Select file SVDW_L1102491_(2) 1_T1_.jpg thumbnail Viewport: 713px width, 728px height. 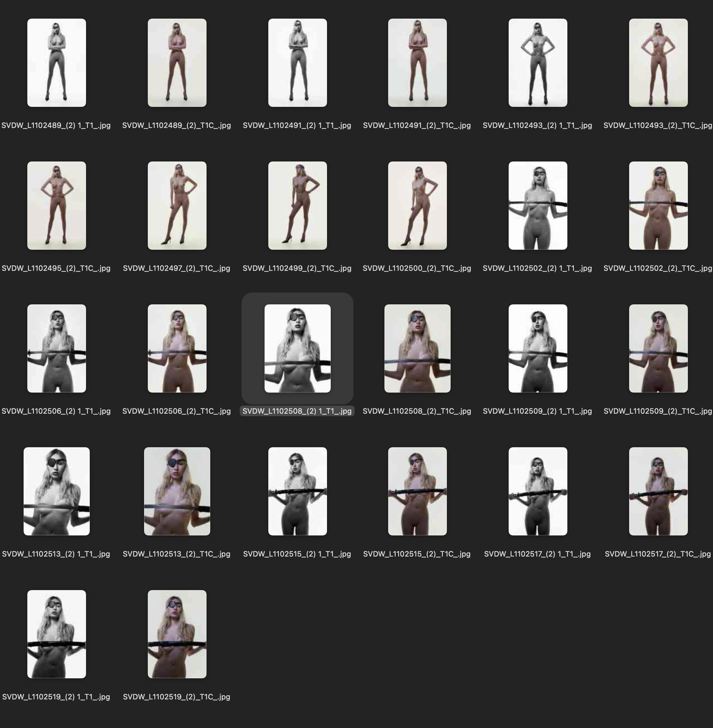point(297,62)
